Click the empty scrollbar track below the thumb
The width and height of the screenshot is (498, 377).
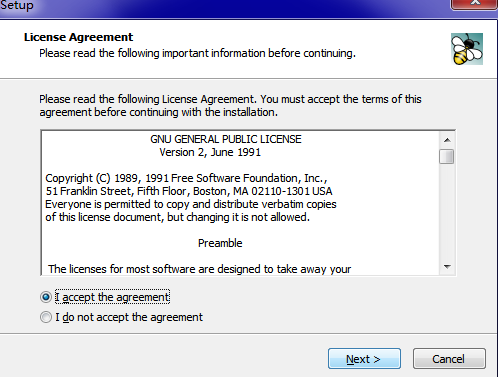[447, 212]
